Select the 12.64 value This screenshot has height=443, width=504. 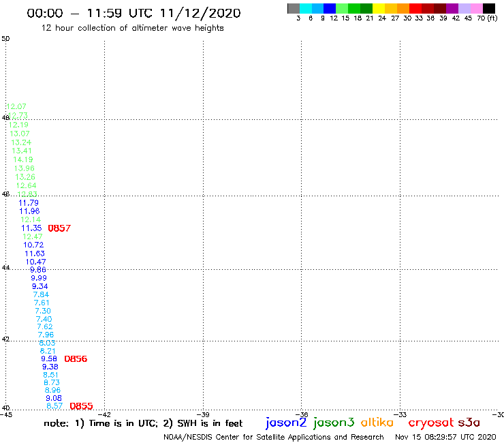pyautogui.click(x=27, y=185)
